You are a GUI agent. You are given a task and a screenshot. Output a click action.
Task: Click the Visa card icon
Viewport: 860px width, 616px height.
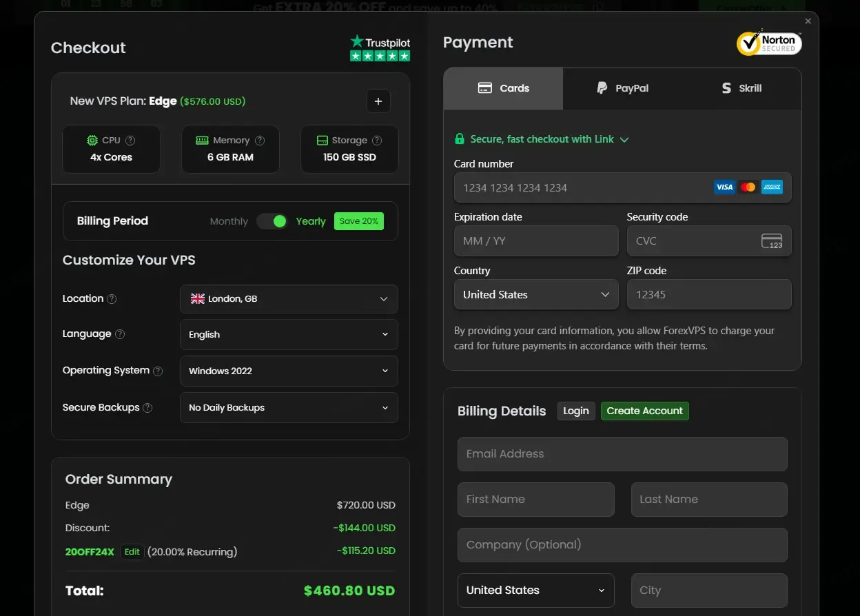point(724,187)
